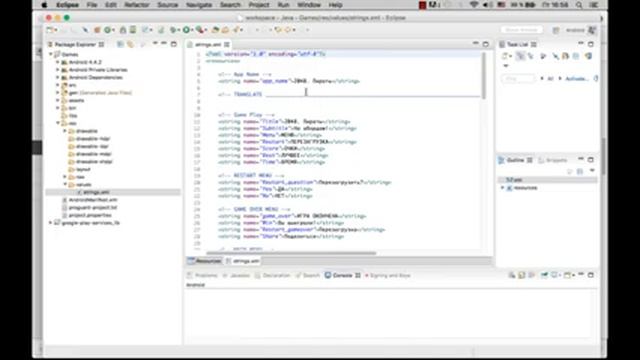This screenshot has height=360, width=640.
Task: Collapse the Games project node
Action: pos(51,54)
